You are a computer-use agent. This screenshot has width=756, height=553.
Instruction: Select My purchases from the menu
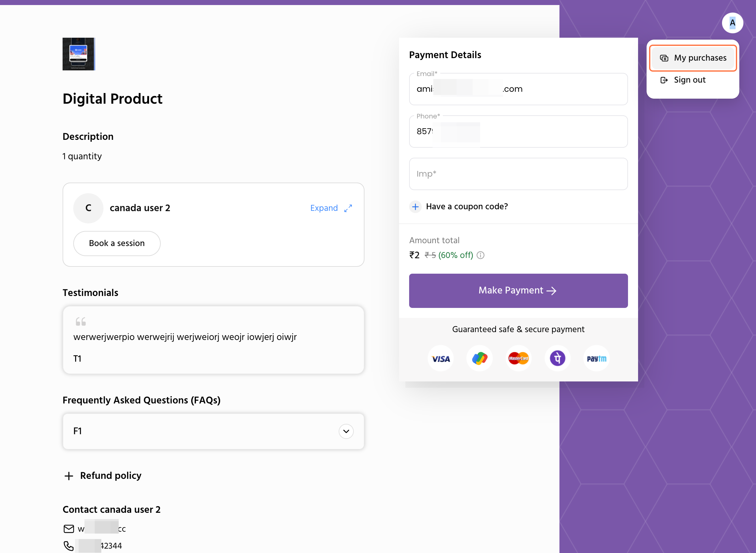(693, 58)
